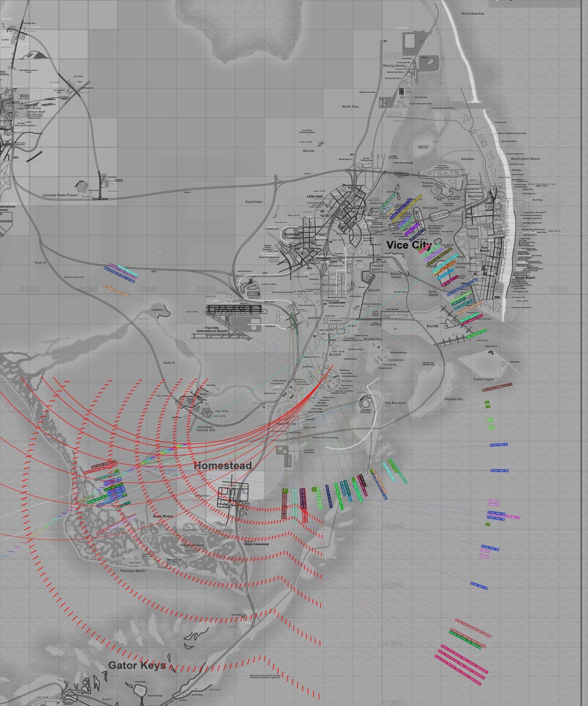Click the Palazzo Del Sol label
This screenshot has height=706, width=588.
pos(491,346)
